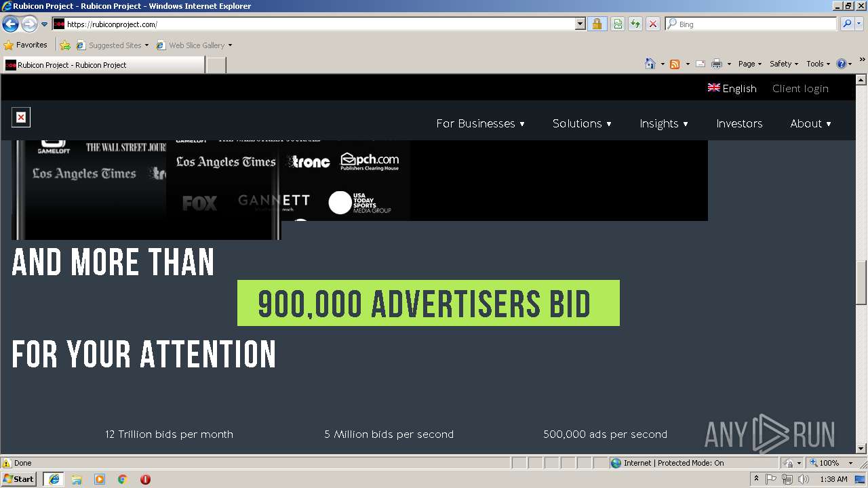The image size is (868, 488).
Task: Click the browser Back arrow button
Action: coord(10,24)
